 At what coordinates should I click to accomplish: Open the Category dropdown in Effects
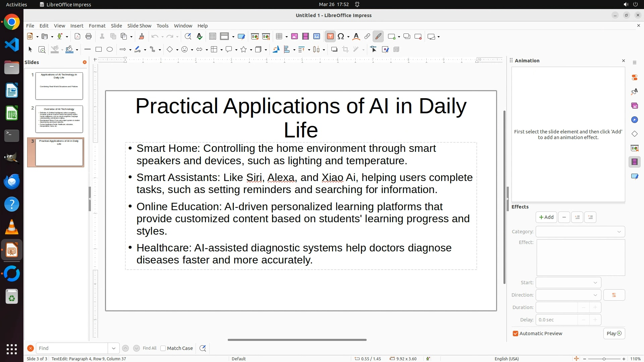(580, 232)
